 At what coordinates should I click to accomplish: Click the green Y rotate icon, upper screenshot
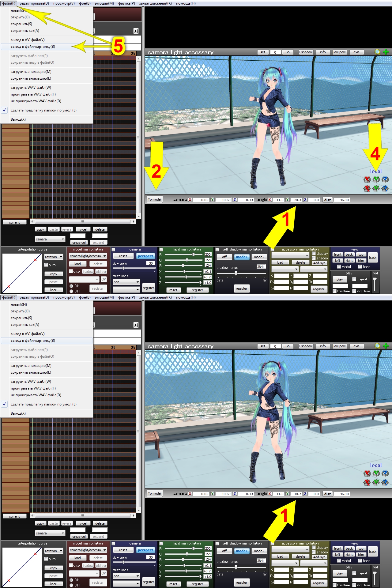376,179
